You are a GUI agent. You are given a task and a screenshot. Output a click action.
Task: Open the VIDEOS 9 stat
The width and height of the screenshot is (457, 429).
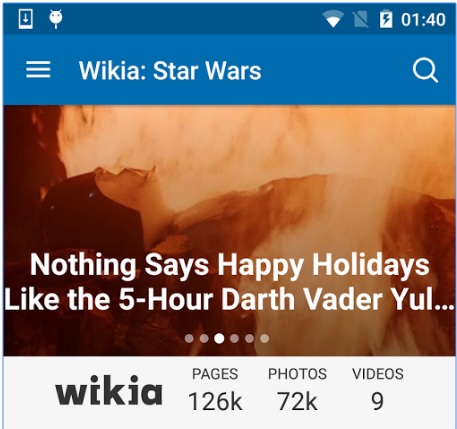click(378, 389)
